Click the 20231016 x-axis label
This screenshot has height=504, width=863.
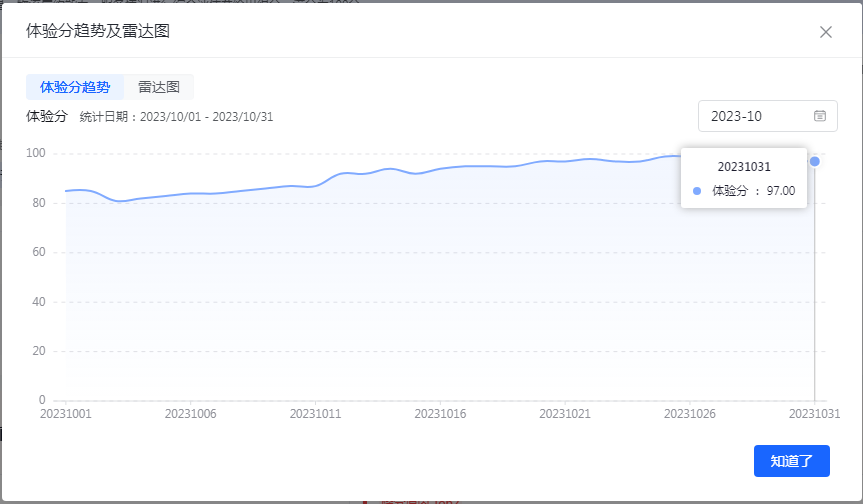[440, 412]
